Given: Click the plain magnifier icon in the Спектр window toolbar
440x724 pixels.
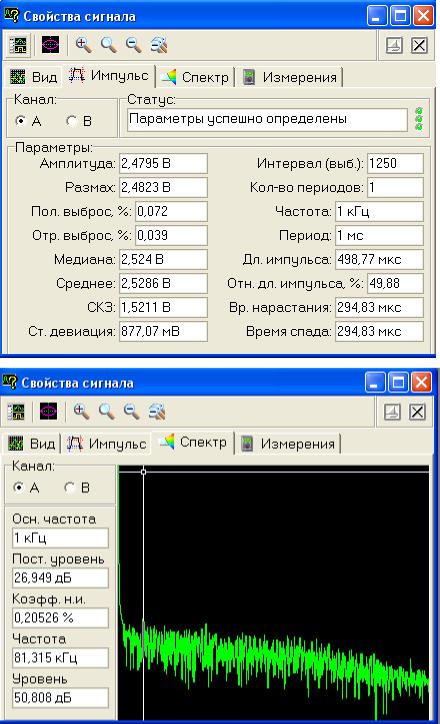Looking at the screenshot, I should tap(107, 411).
